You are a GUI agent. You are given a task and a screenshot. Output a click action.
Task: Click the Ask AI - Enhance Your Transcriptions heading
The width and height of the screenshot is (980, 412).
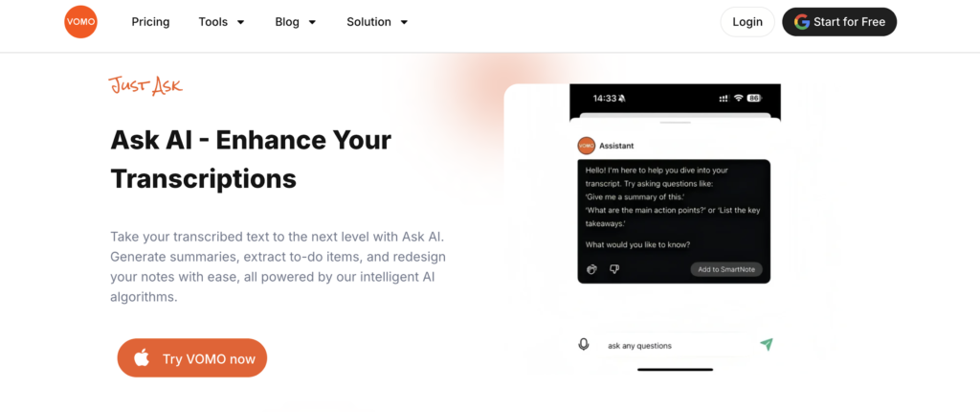(x=251, y=159)
